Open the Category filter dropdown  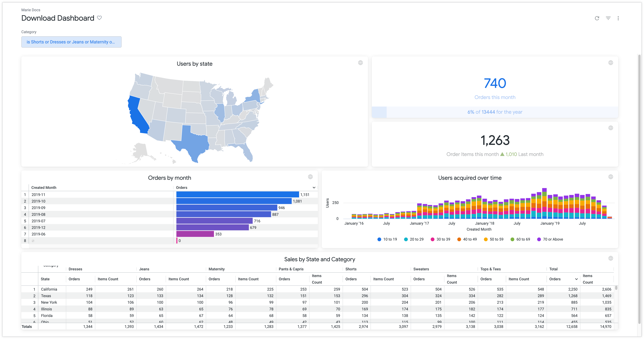tap(71, 42)
